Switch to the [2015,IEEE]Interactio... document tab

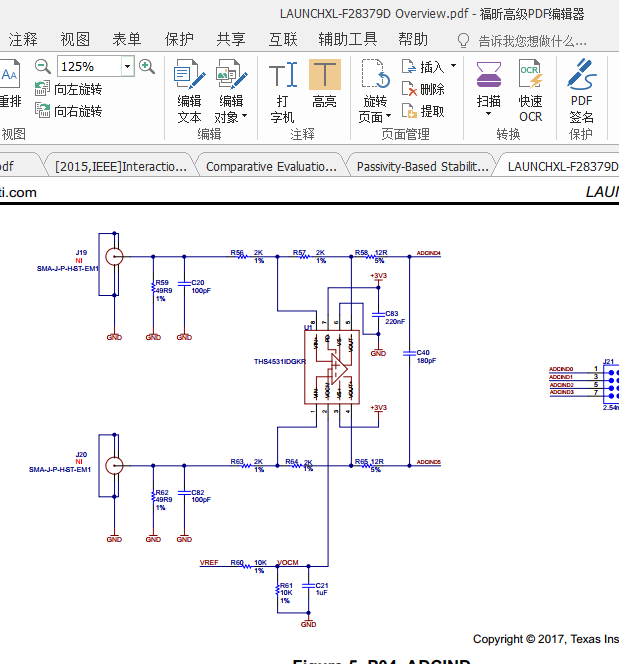pos(121,166)
